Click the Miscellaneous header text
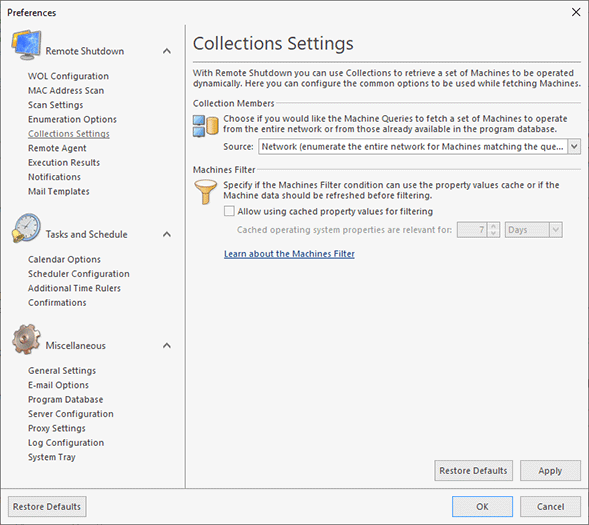 point(76,345)
